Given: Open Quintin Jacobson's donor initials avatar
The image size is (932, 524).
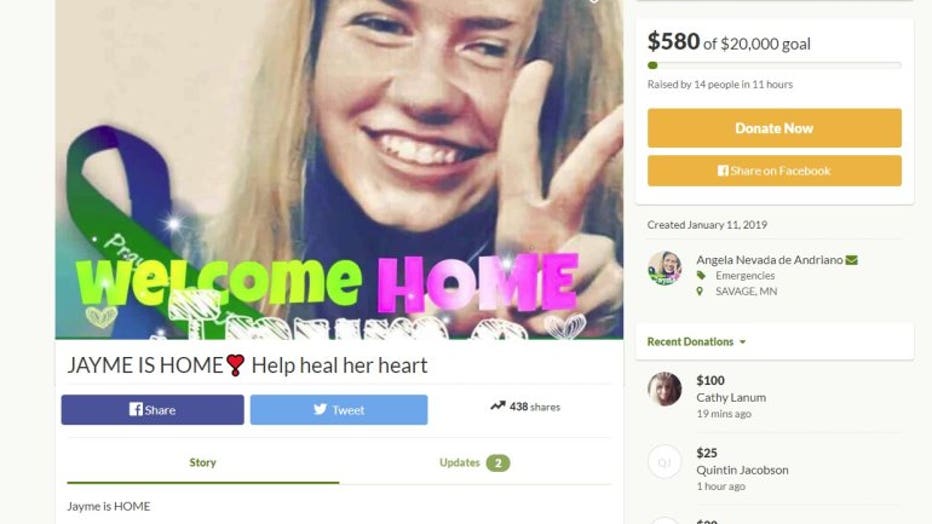Looking at the screenshot, I should [x=665, y=462].
